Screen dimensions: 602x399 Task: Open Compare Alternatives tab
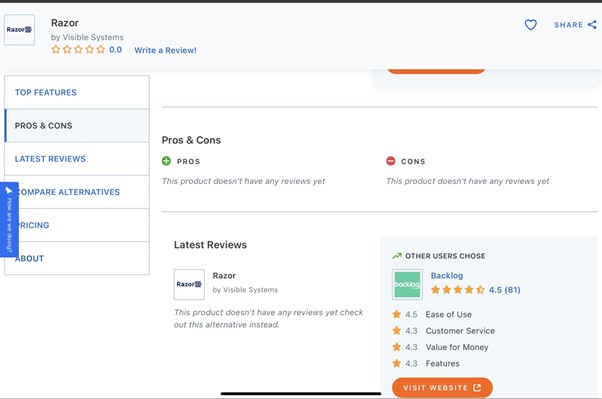[77, 192]
